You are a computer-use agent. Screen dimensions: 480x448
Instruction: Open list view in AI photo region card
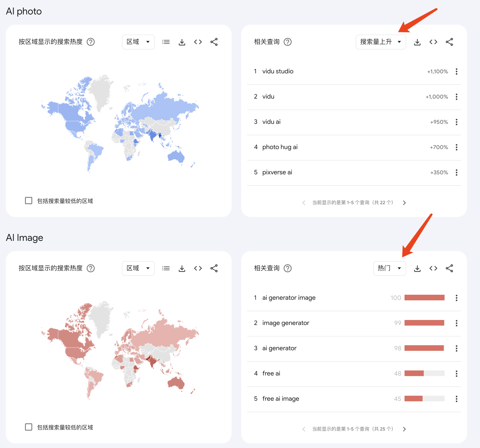coord(166,42)
